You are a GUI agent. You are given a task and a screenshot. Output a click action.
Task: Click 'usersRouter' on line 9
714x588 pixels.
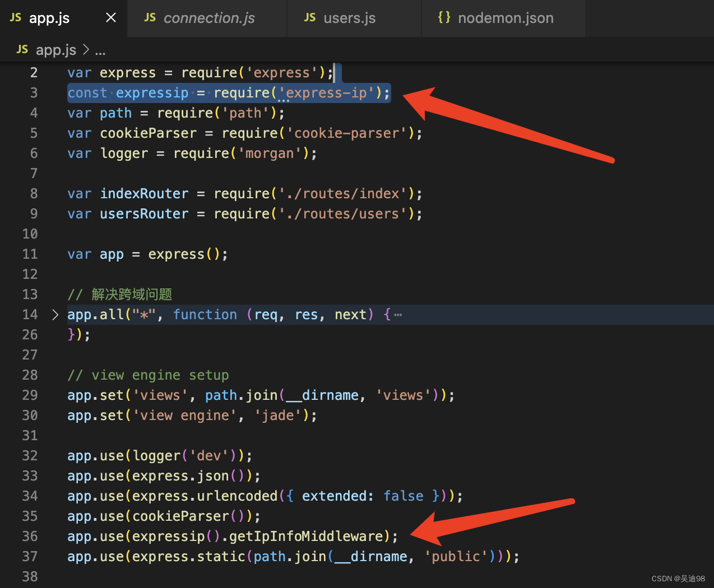(x=144, y=214)
